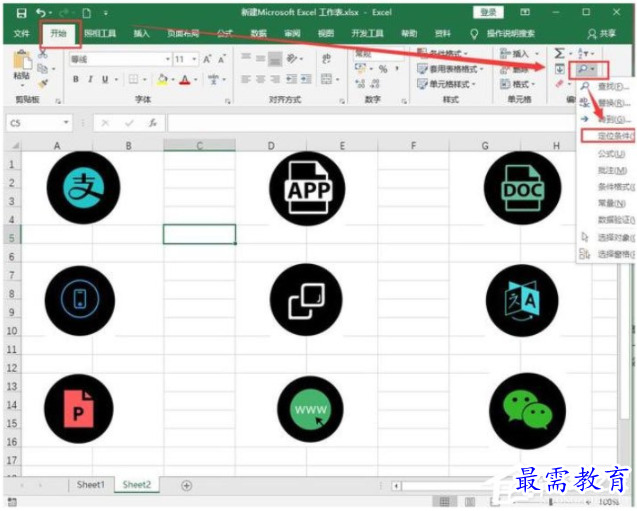Open the font name dropdown
Image resolution: width=637 pixels, height=511 pixels.
[168, 59]
